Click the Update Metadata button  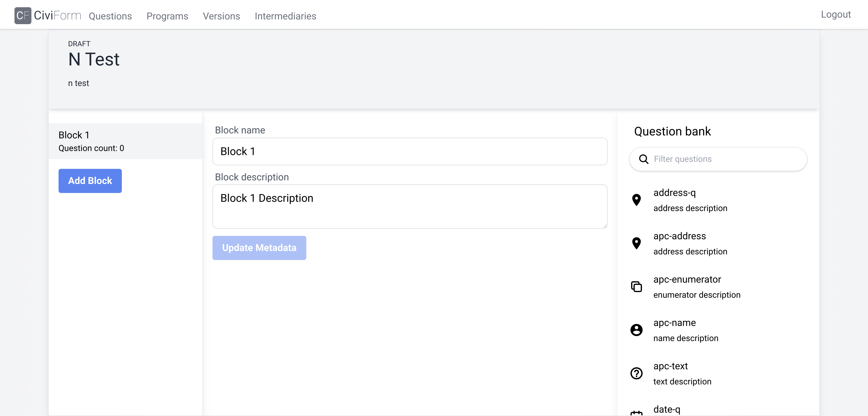259,248
